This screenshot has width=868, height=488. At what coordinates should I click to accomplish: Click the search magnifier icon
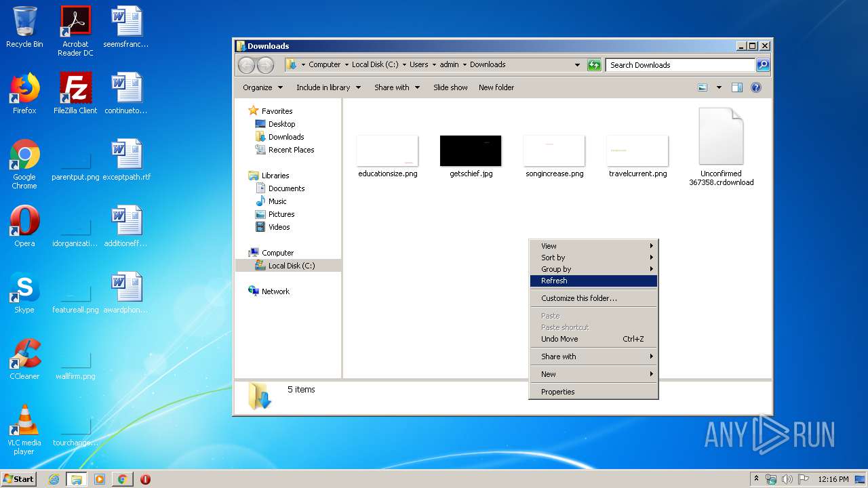pos(763,65)
